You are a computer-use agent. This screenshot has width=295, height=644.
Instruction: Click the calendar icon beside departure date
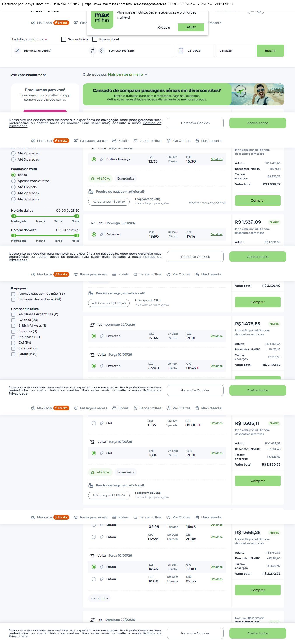(181, 51)
